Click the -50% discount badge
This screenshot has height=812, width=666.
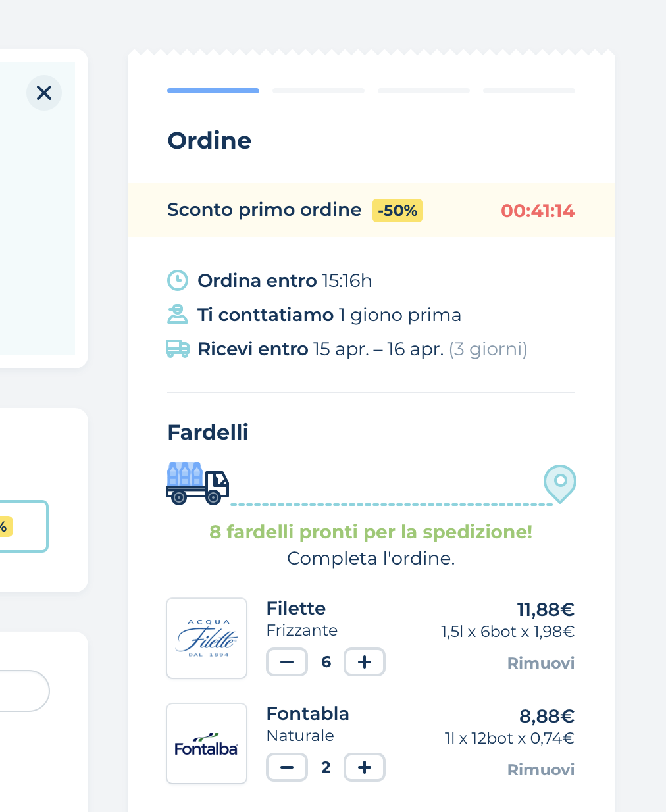click(x=397, y=211)
